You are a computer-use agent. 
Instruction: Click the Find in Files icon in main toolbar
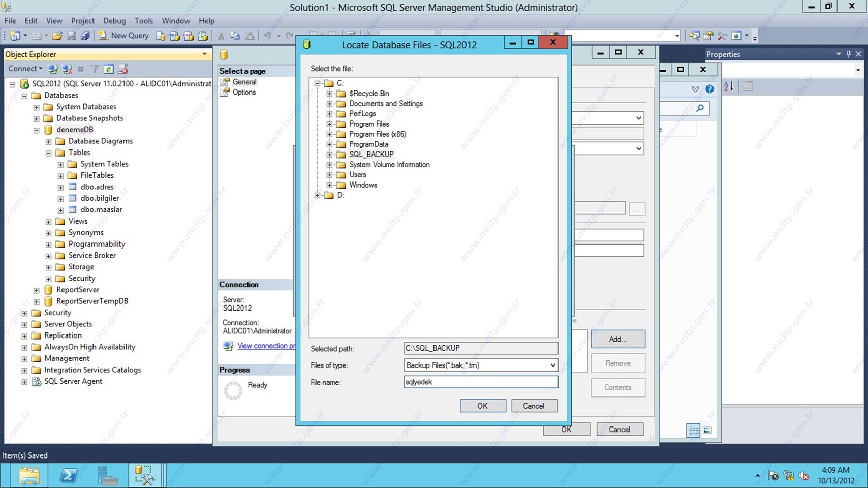tap(694, 36)
